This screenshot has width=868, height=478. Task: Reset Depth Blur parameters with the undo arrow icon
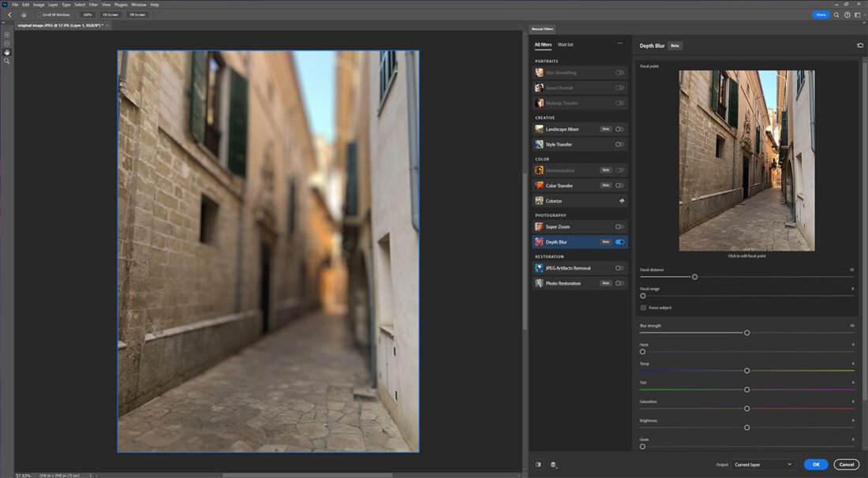pos(859,46)
